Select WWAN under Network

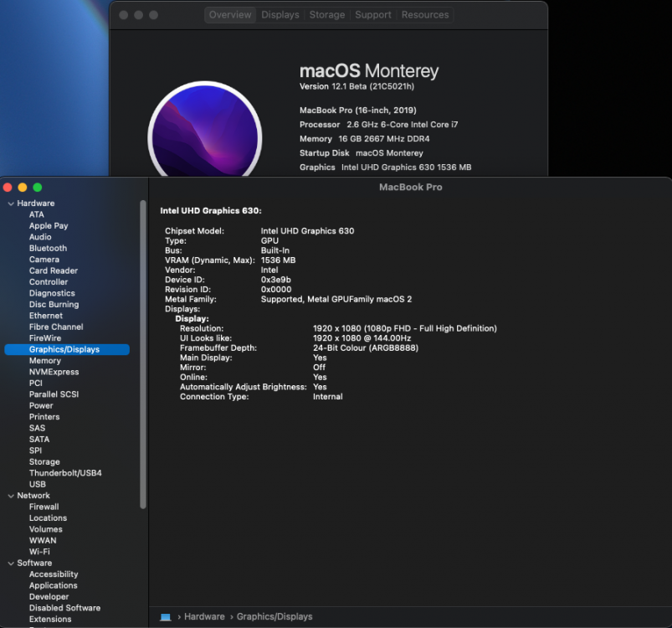tap(43, 541)
